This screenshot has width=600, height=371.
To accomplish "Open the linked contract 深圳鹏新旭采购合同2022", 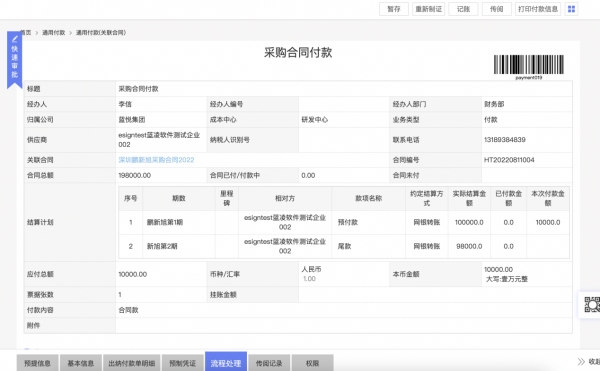I will (156, 160).
